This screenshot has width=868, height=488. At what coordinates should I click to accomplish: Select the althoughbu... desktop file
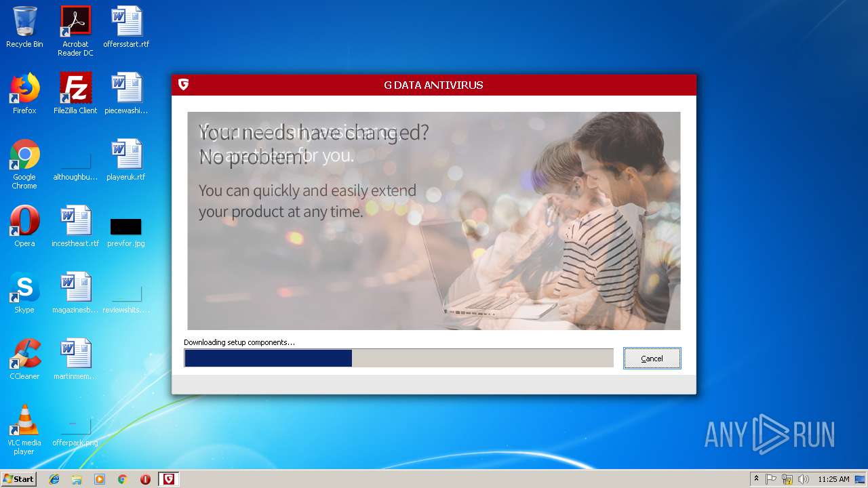75,164
